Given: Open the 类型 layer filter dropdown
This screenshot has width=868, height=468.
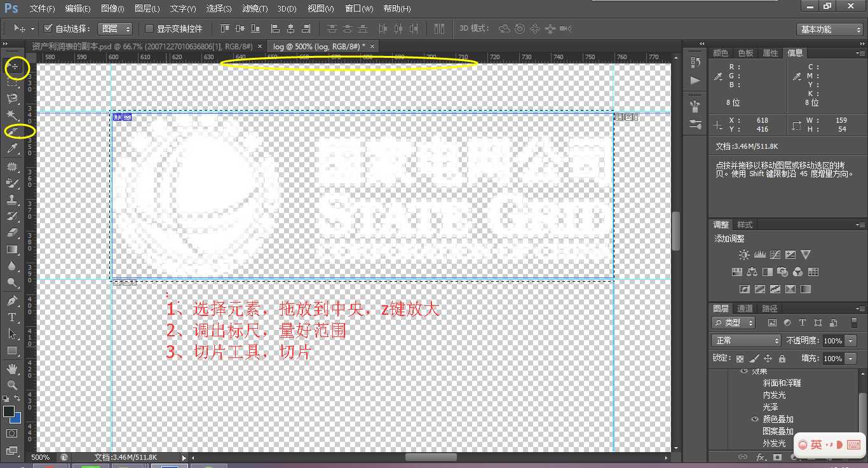Looking at the screenshot, I should (x=734, y=323).
